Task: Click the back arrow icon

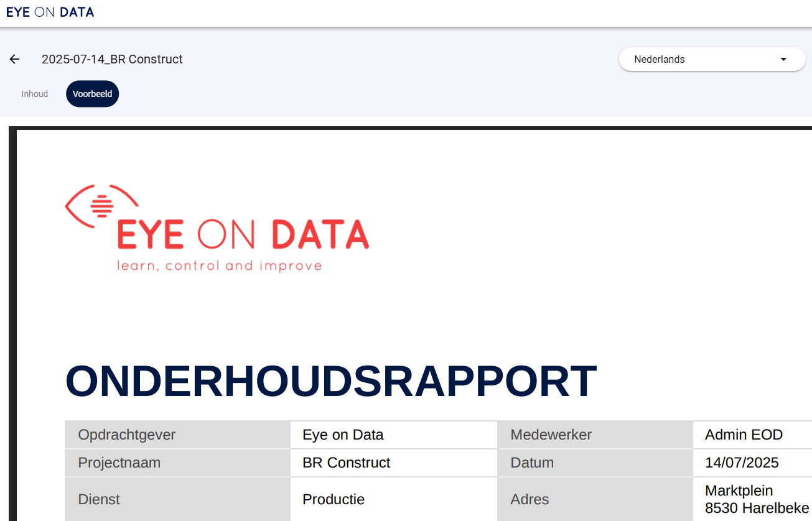Action: (x=14, y=59)
